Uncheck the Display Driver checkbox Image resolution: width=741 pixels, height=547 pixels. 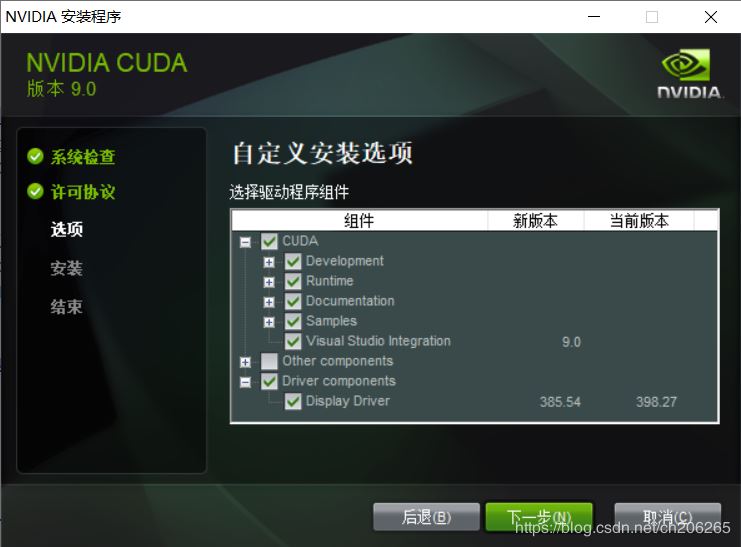click(x=293, y=401)
